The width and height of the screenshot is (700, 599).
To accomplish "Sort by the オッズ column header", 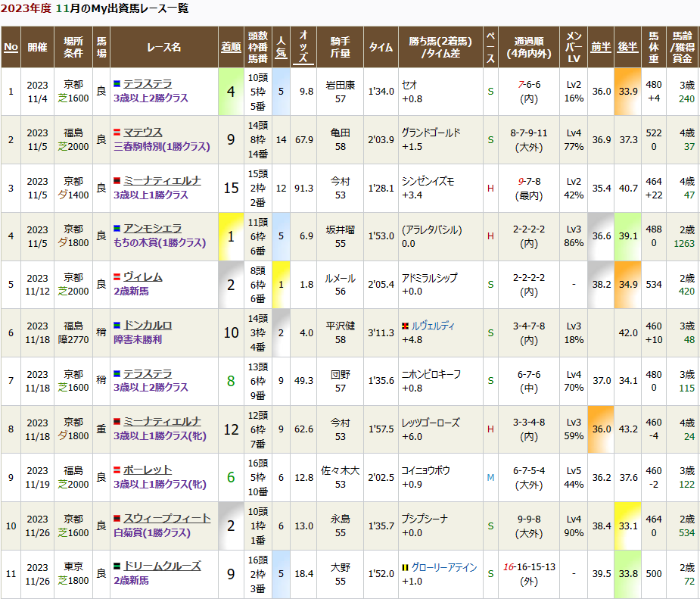I will tap(303, 47).
